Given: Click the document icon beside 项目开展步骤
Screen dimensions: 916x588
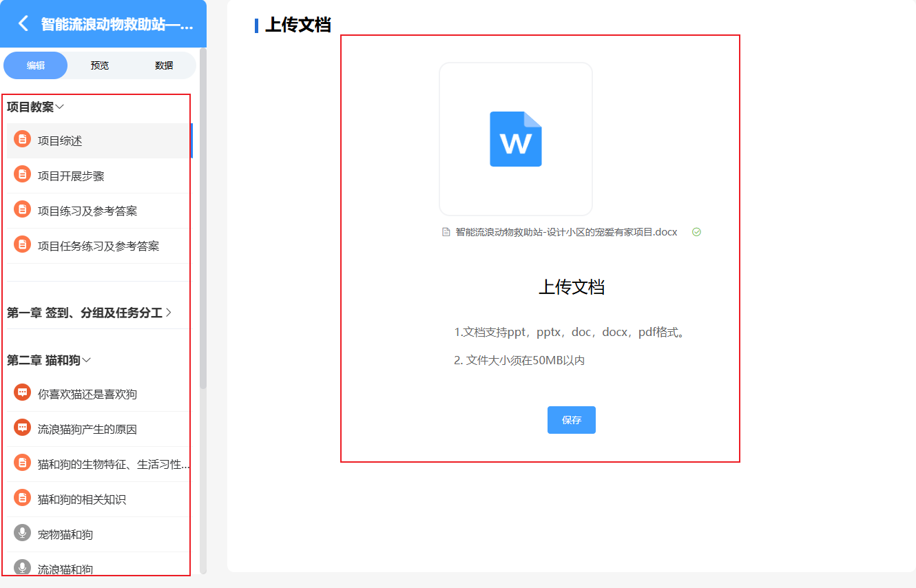Looking at the screenshot, I should tap(23, 175).
